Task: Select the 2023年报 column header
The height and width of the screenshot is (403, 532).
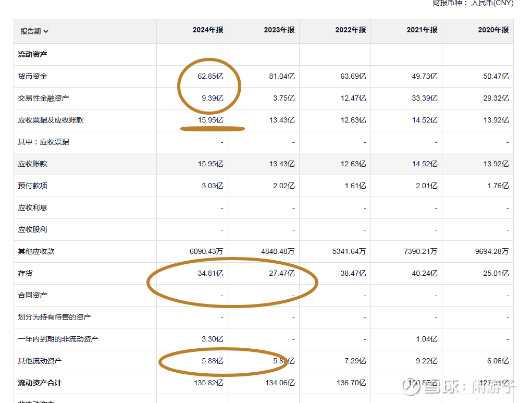Action: 279,30
